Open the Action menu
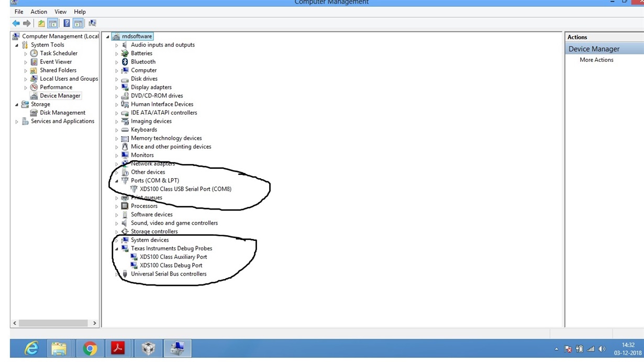This screenshot has height=362, width=644. [39, 12]
